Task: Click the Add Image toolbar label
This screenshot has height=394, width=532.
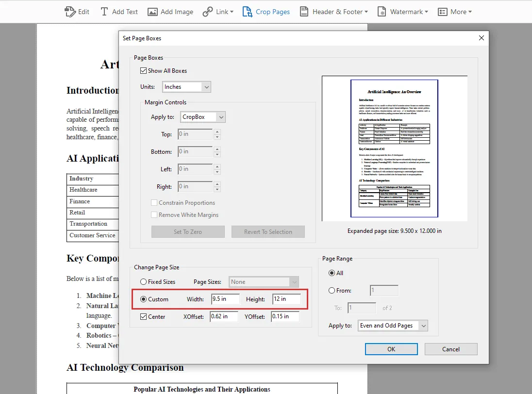Action: (177, 12)
